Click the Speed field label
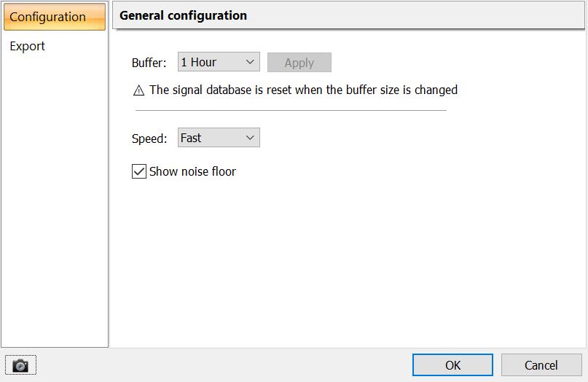 click(x=149, y=139)
